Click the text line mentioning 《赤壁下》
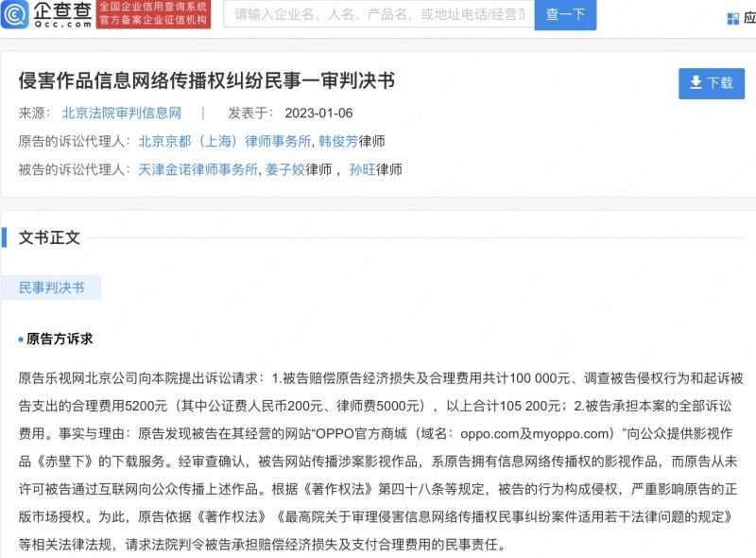756x558 pixels. [377, 462]
